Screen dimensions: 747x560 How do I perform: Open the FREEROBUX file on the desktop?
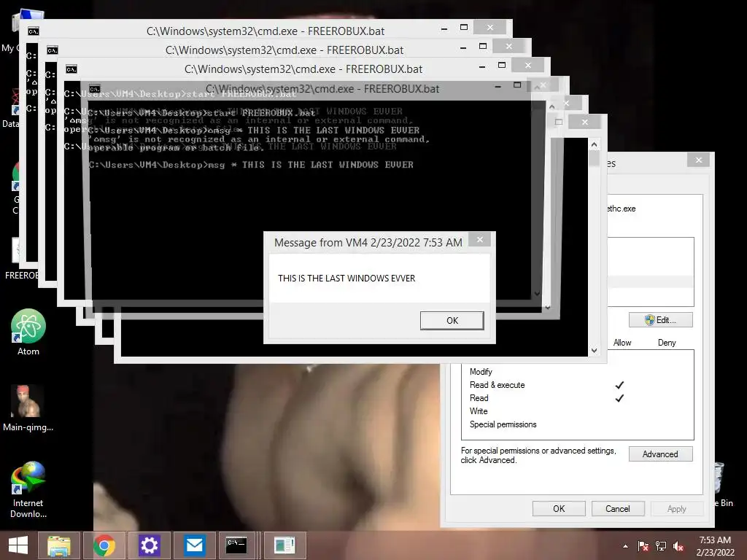click(x=19, y=257)
